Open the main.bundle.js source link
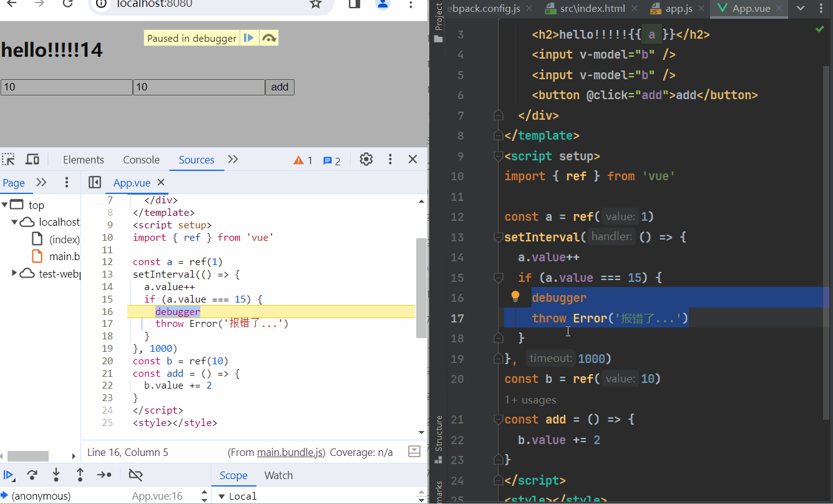Viewport: 833px width, 504px height. 291,452
